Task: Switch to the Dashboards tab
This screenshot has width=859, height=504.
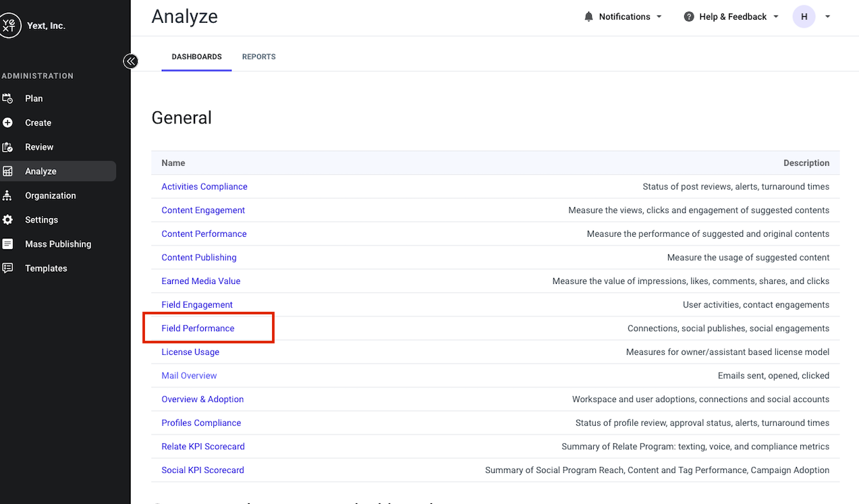Action: click(x=196, y=57)
